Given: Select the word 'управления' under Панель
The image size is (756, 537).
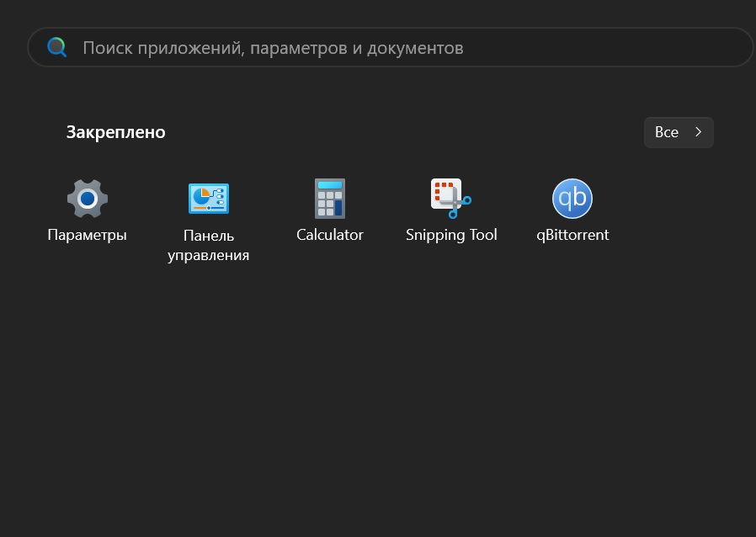Looking at the screenshot, I should (209, 255).
